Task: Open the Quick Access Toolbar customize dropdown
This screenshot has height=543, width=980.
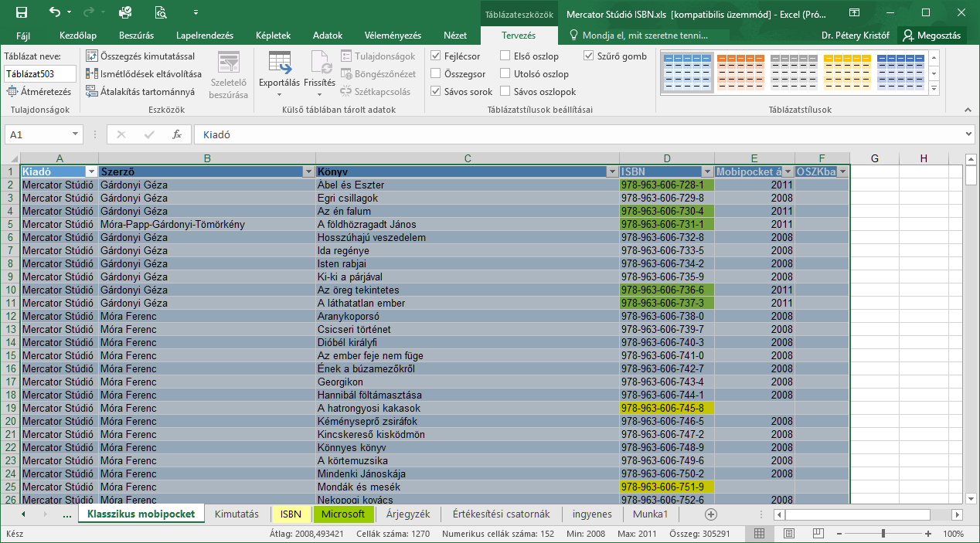Action: click(195, 12)
